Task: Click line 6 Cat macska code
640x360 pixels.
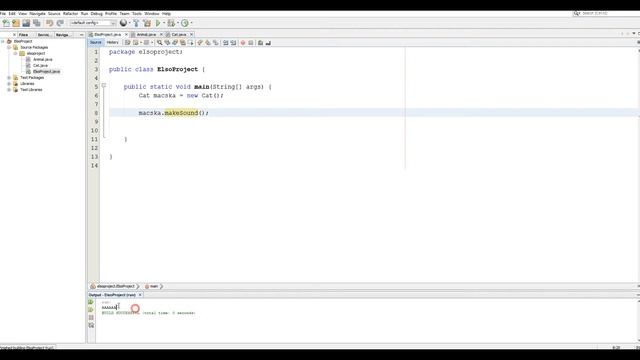Action: pos(181,96)
